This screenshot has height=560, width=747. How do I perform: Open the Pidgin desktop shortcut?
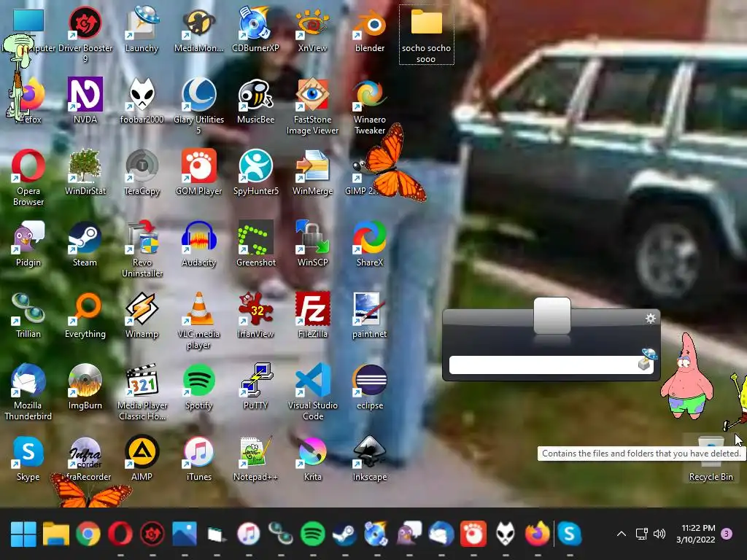(28, 244)
